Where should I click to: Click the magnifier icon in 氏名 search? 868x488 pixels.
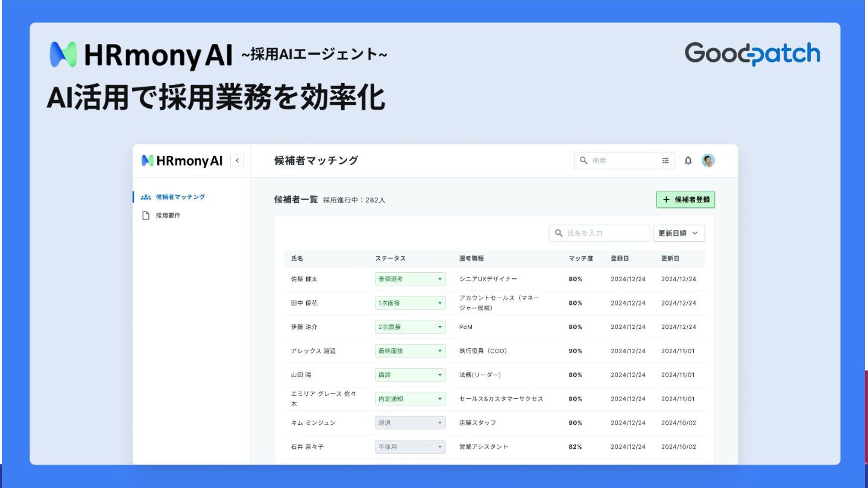pyautogui.click(x=559, y=233)
